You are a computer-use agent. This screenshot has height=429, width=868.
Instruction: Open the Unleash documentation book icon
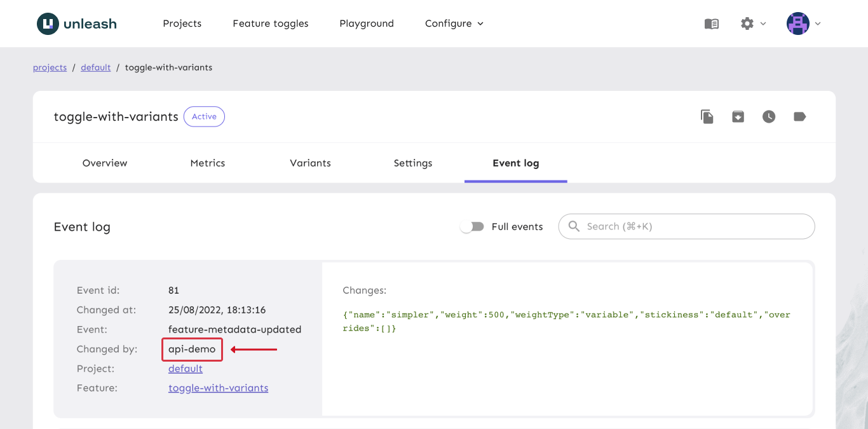point(711,24)
